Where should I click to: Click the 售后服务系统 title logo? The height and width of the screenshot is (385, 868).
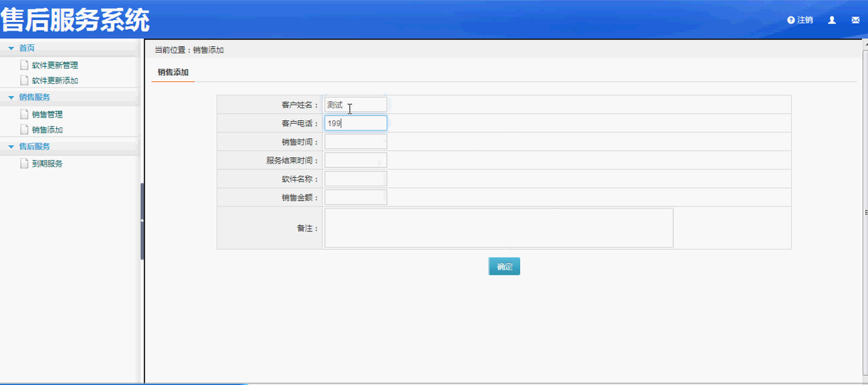click(75, 20)
